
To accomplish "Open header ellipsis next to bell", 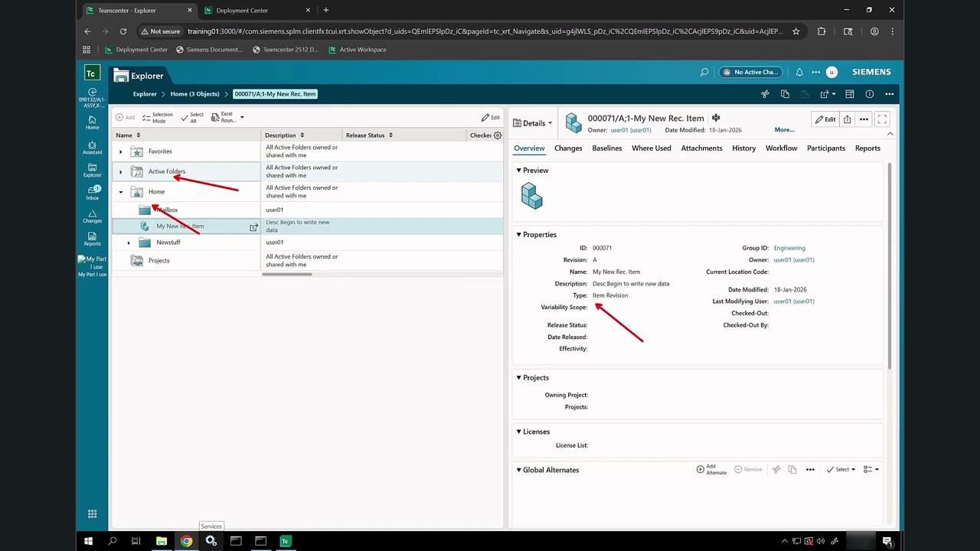I will point(815,72).
